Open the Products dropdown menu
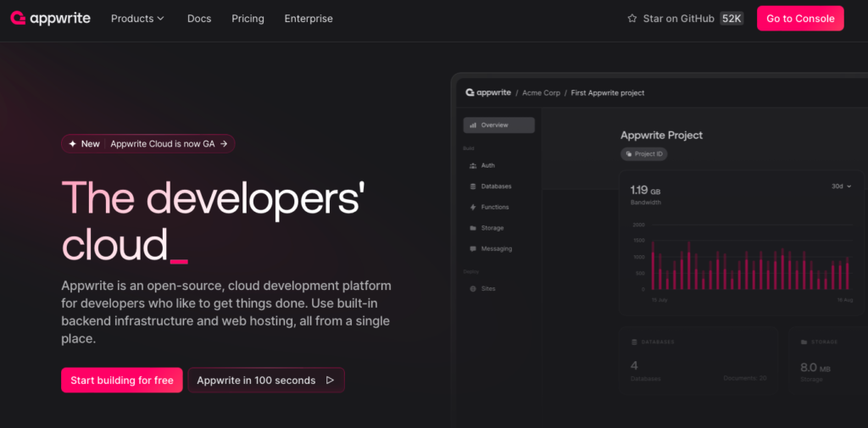This screenshot has width=868, height=428. (x=138, y=19)
